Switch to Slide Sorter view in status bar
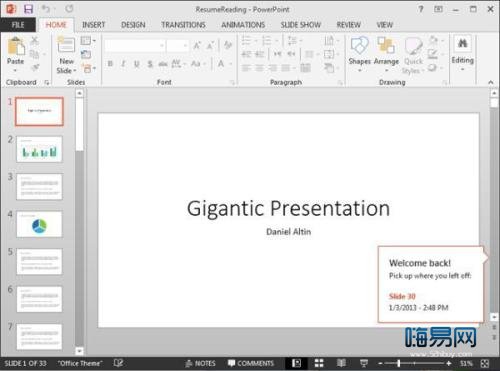The width and height of the screenshot is (500, 371). pyautogui.click(x=319, y=363)
